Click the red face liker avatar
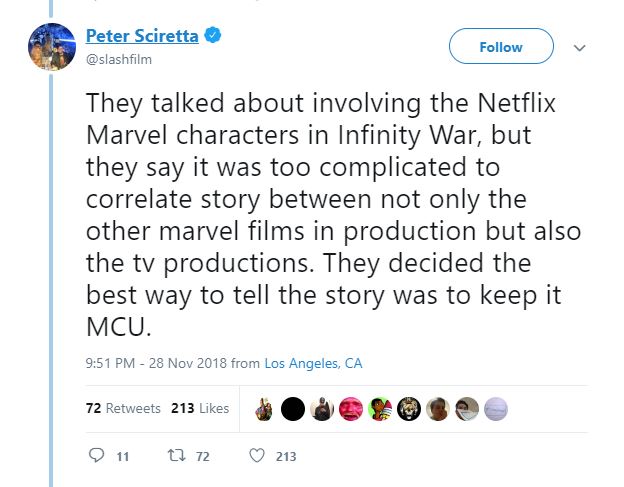Screen dimensions: 624x487 pos(350,408)
